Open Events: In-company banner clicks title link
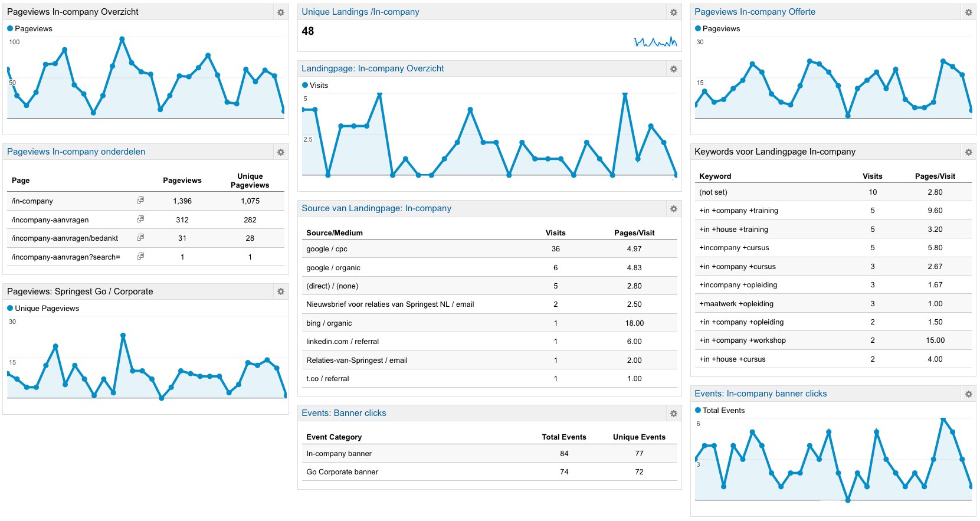Screen dimensions: 980x521 tap(761, 394)
